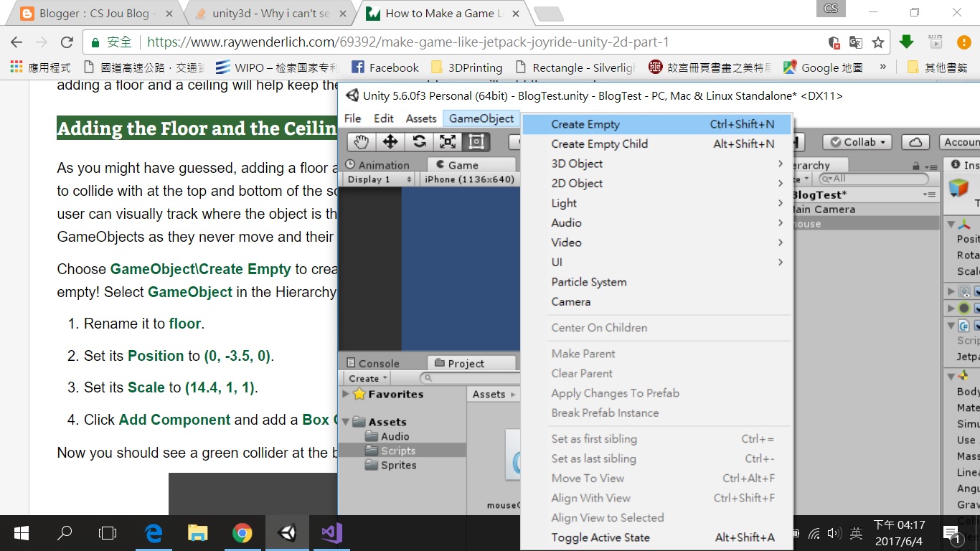Open the Windows Action Center notifications
Screen dimensions: 980x551
(952, 533)
